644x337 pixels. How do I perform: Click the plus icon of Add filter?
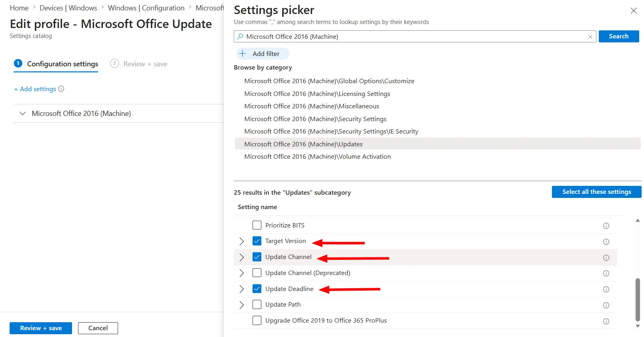(243, 54)
